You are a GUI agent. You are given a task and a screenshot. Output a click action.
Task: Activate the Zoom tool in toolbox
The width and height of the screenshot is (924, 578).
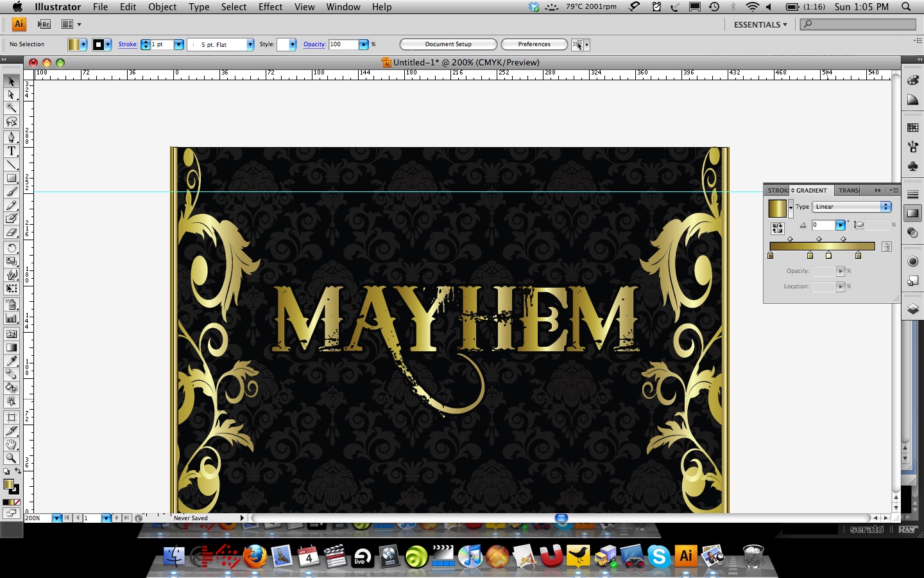12,458
